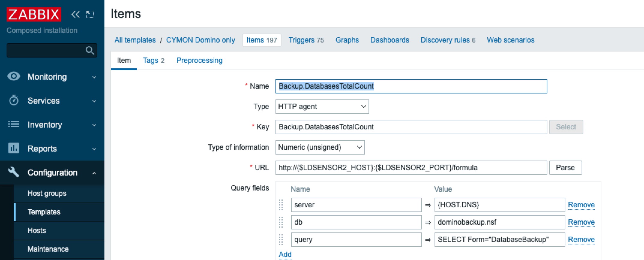Click the db name field
The height and width of the screenshot is (260, 644).
[x=356, y=222]
